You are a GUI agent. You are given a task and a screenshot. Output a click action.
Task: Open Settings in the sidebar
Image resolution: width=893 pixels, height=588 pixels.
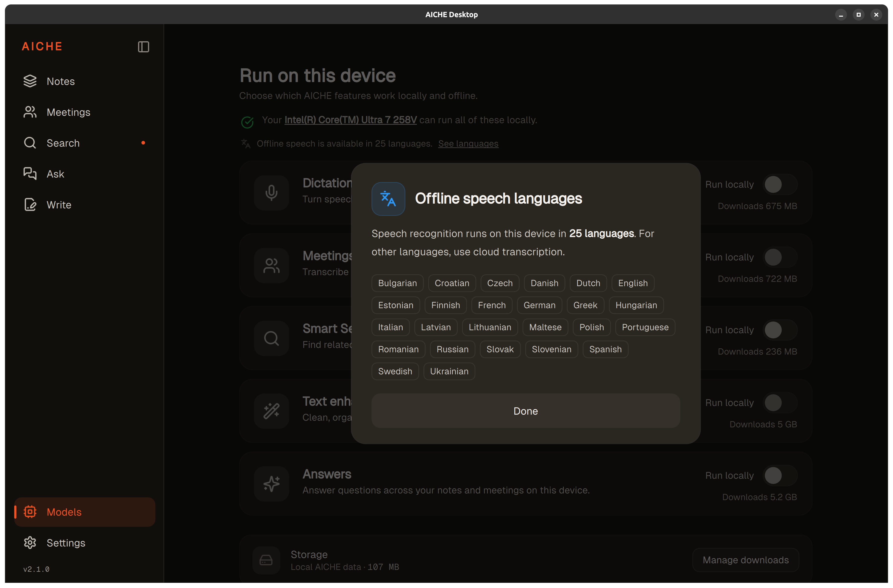[x=85, y=543]
